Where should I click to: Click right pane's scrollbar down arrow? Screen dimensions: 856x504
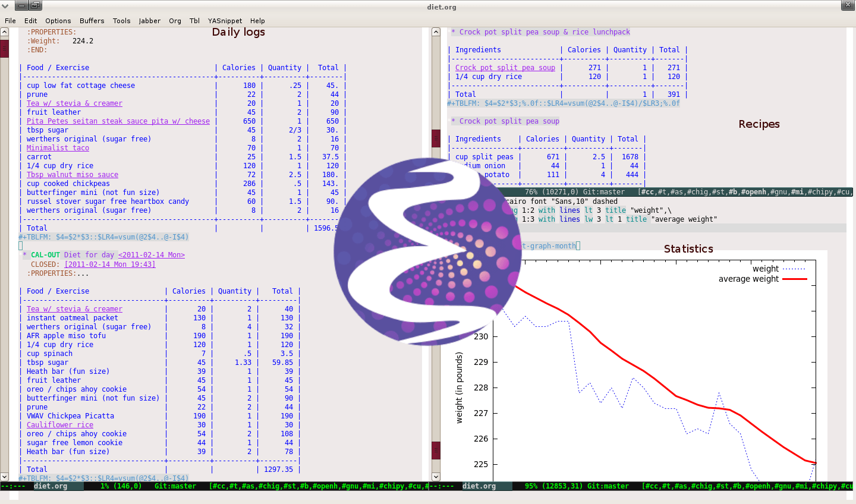click(x=436, y=477)
